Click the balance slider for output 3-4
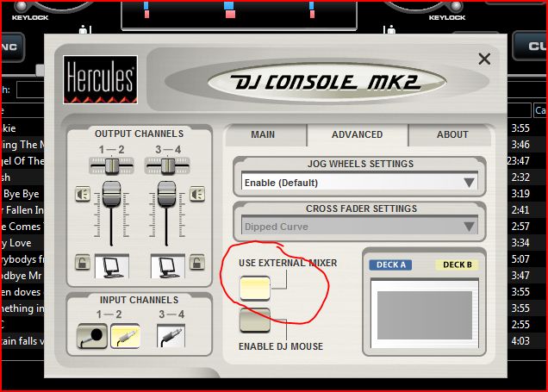548x392 pixels. [x=167, y=165]
